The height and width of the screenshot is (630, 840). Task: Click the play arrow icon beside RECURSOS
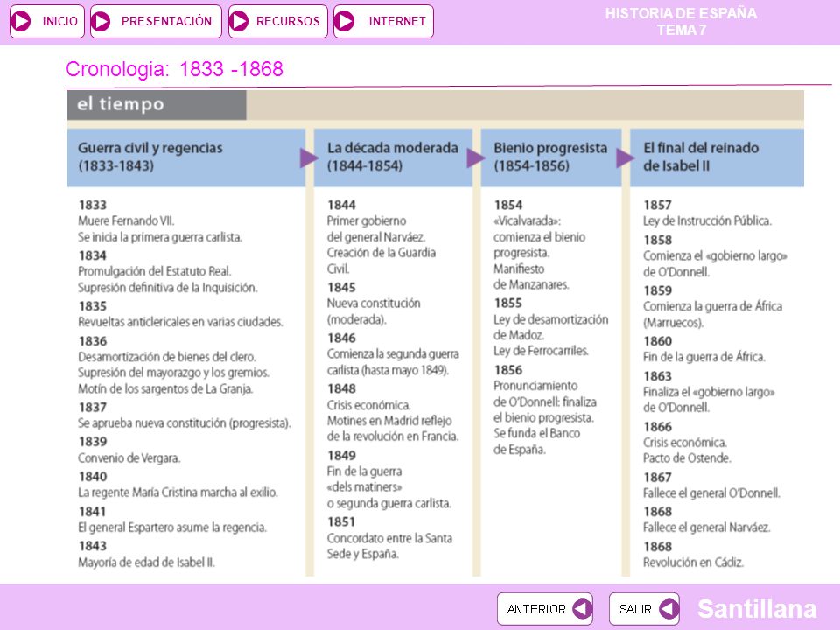click(239, 21)
